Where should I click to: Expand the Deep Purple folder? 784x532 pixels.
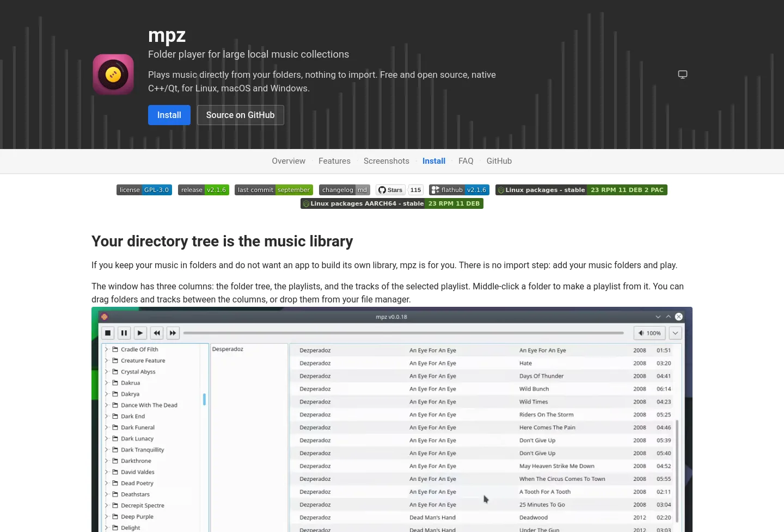107,517
